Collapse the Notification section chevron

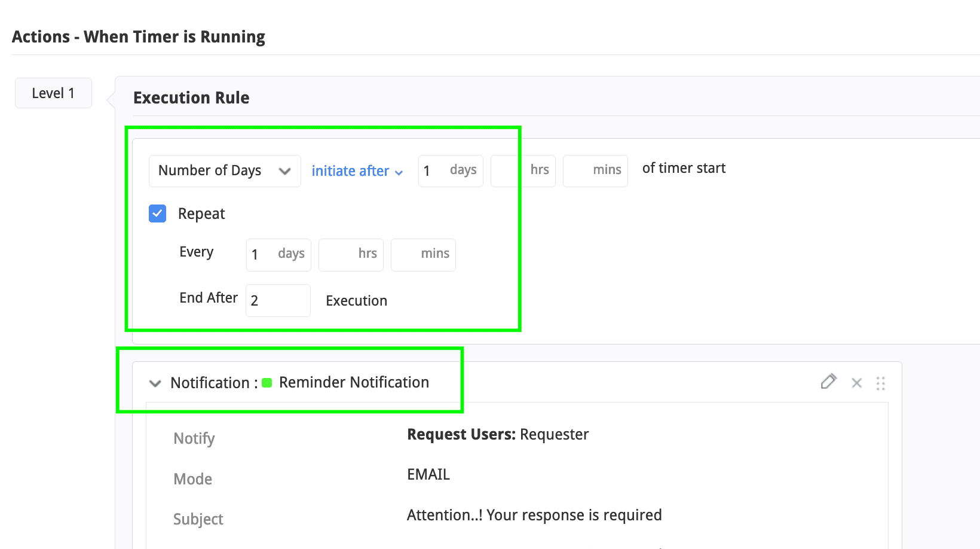coord(155,383)
